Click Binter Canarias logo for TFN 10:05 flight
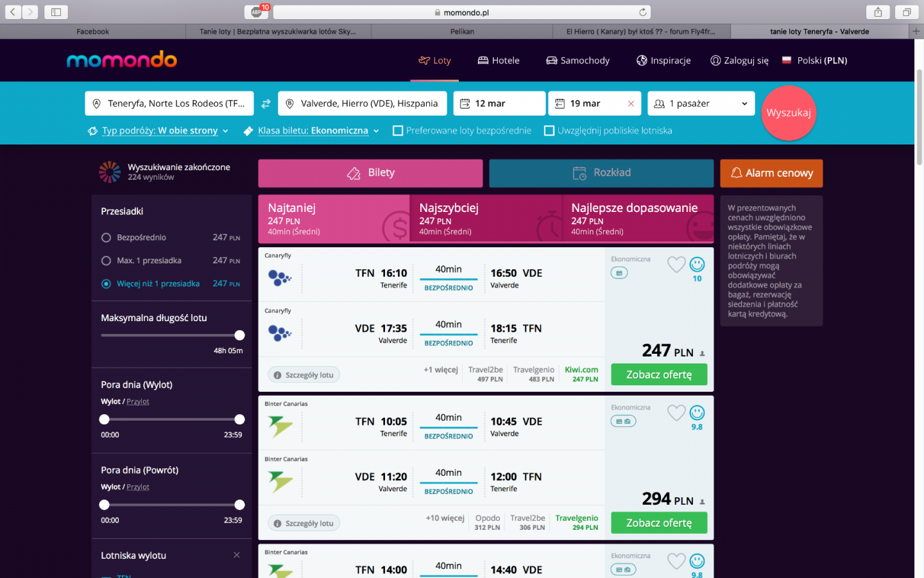This screenshot has height=578, width=924. [x=280, y=426]
